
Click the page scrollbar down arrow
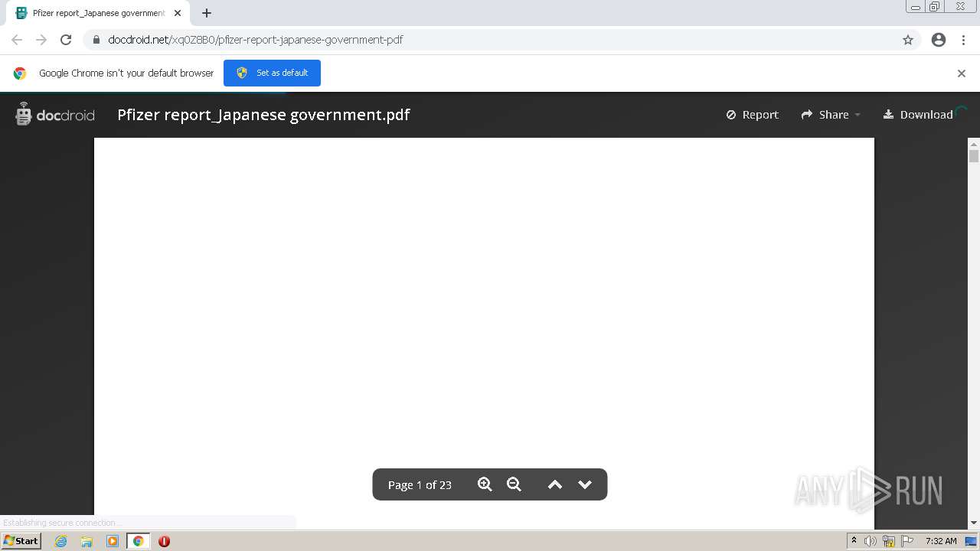pyautogui.click(x=974, y=523)
